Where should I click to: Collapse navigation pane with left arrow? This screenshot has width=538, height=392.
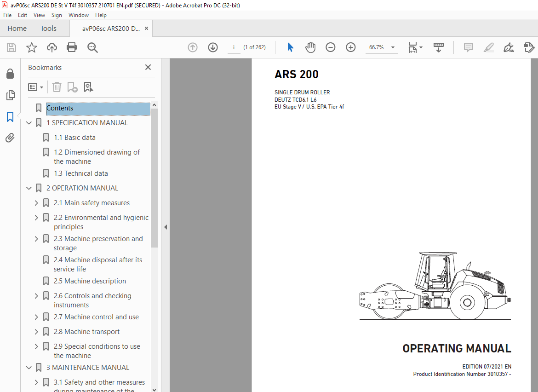166,227
